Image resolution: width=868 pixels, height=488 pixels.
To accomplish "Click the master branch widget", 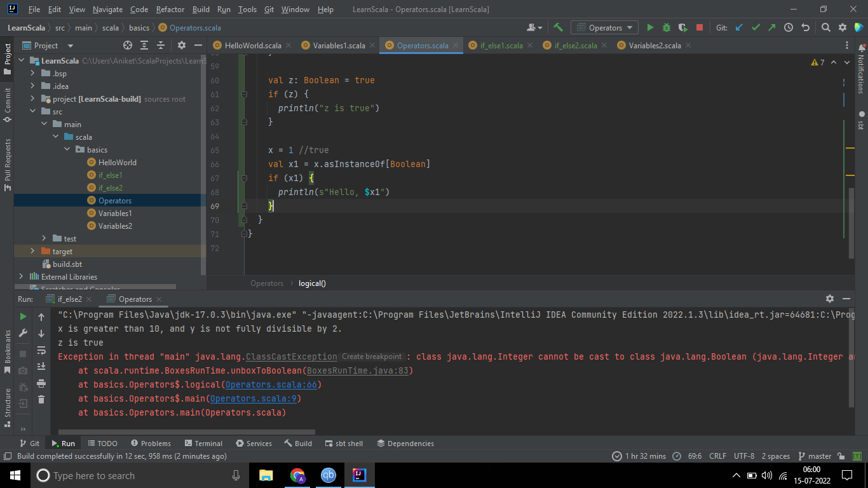I will point(815,456).
